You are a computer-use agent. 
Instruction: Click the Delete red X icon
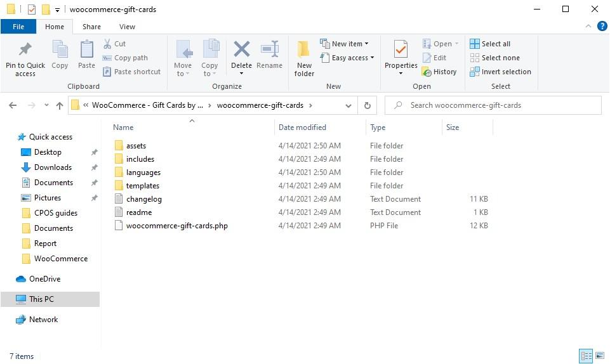point(242,49)
